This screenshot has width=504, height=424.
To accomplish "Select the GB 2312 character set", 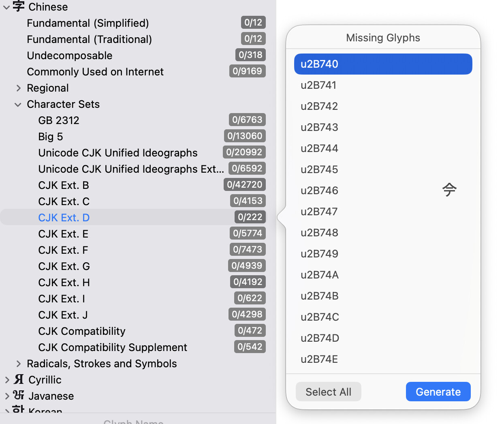I will pyautogui.click(x=59, y=120).
